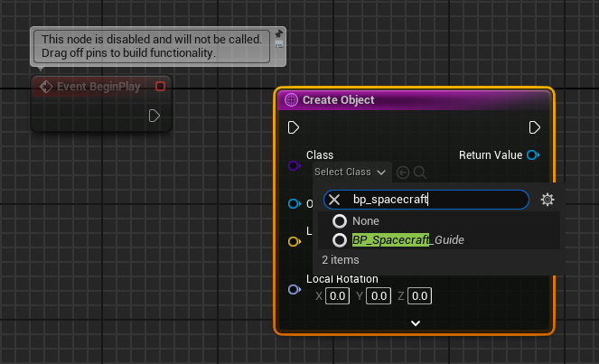Click the use-selected-asset arrow icon beside Select Class
The image size is (599, 364).
pyautogui.click(x=403, y=172)
